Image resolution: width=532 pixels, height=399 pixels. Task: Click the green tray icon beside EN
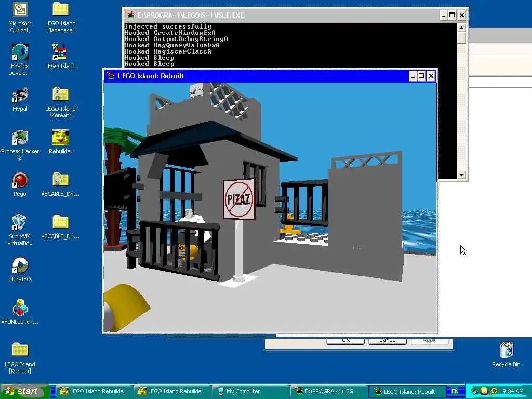point(474,391)
